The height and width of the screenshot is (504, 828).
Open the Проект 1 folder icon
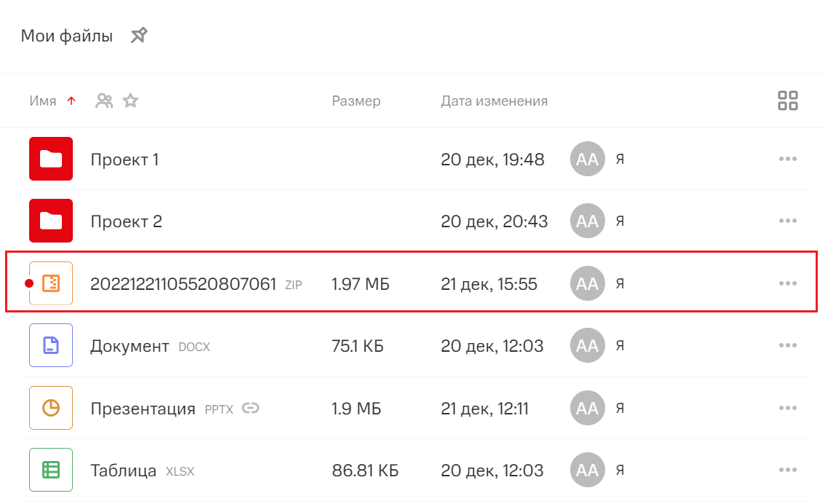[x=51, y=159]
